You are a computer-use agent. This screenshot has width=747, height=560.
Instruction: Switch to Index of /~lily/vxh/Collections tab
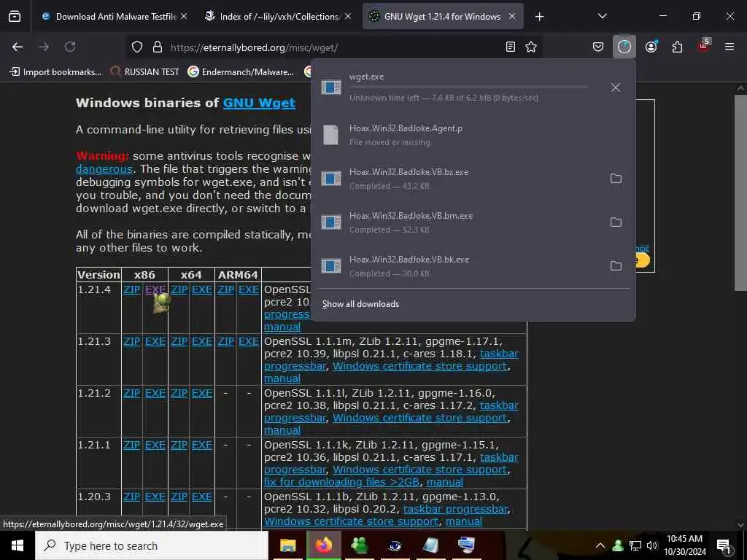pos(279,16)
